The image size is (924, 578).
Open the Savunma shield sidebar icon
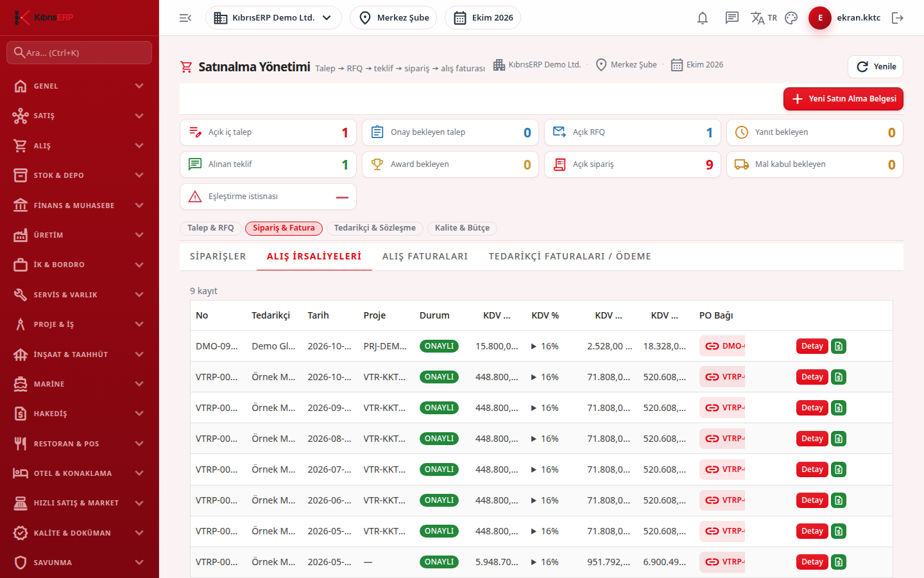(x=21, y=563)
